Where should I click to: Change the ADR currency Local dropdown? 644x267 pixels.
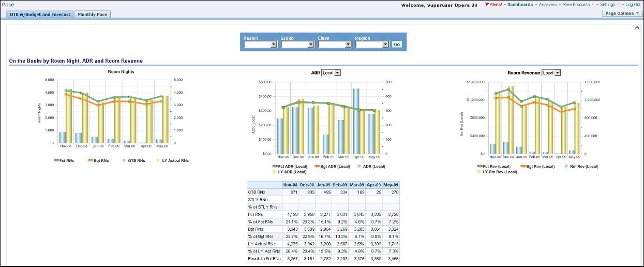pyautogui.click(x=331, y=73)
